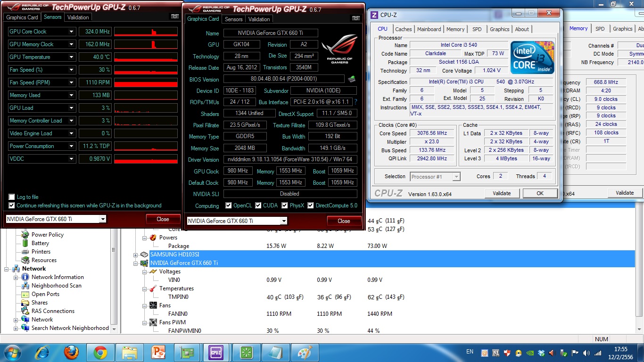The width and height of the screenshot is (644, 362).
Task: Toggle the PhysX checkbox
Action: (285, 206)
